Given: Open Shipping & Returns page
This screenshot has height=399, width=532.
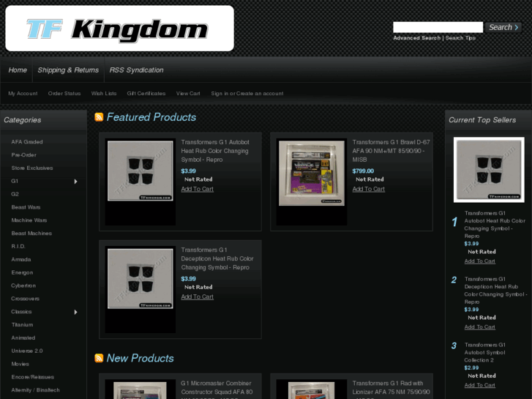Looking at the screenshot, I should (68, 70).
